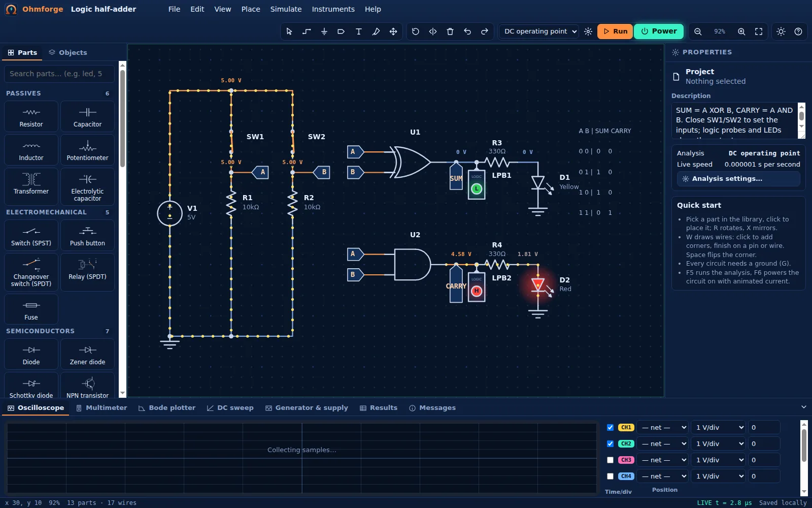Pick the Push button part

point(87,235)
